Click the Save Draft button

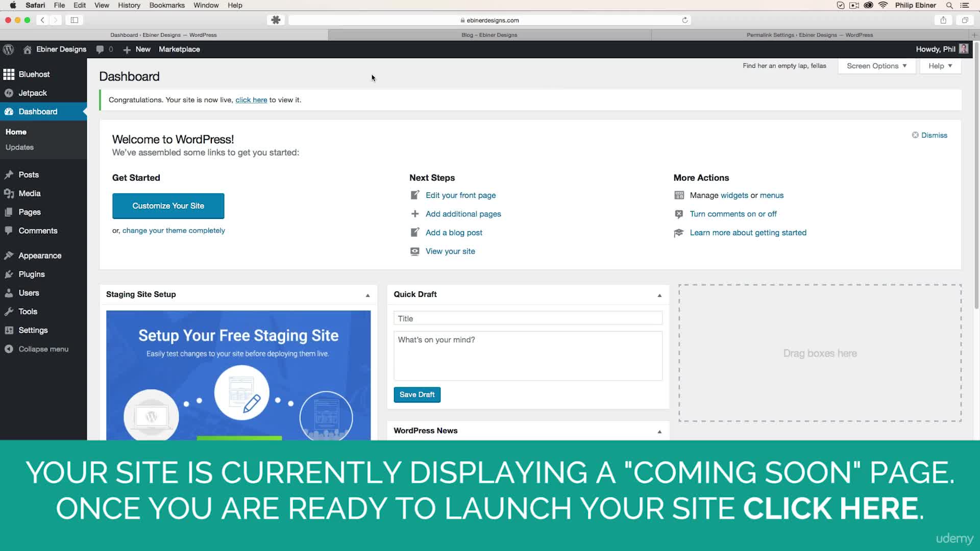point(417,394)
